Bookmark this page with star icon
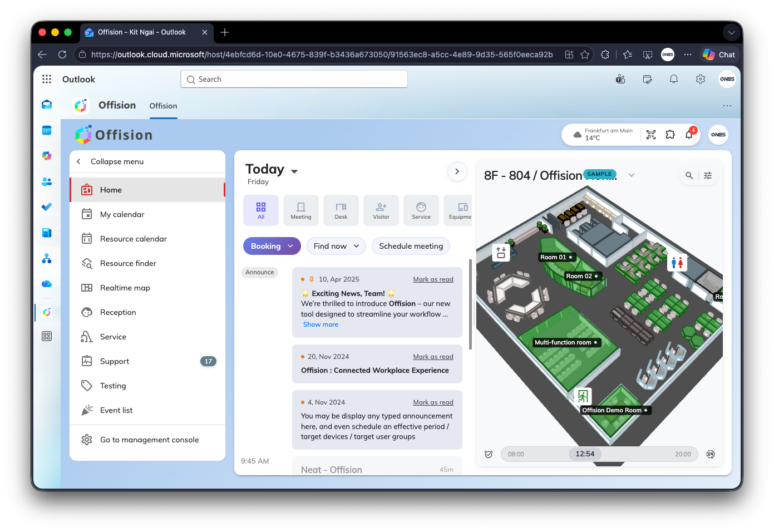 click(585, 55)
